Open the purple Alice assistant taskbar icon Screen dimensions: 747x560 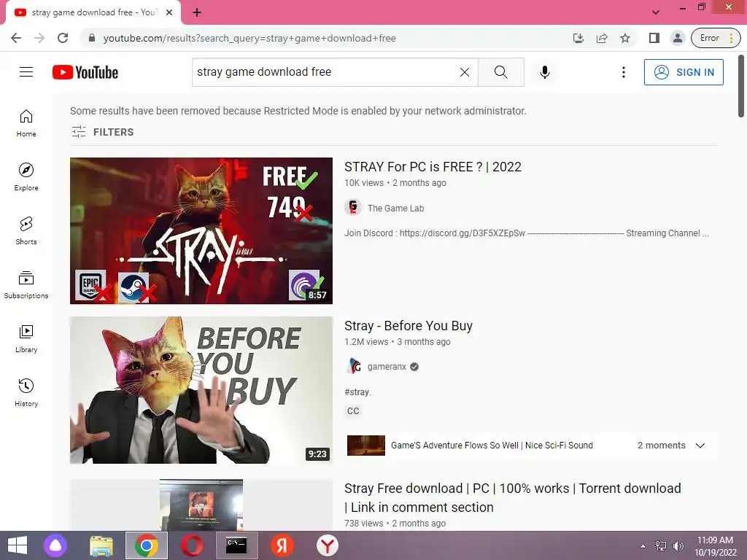[55, 545]
